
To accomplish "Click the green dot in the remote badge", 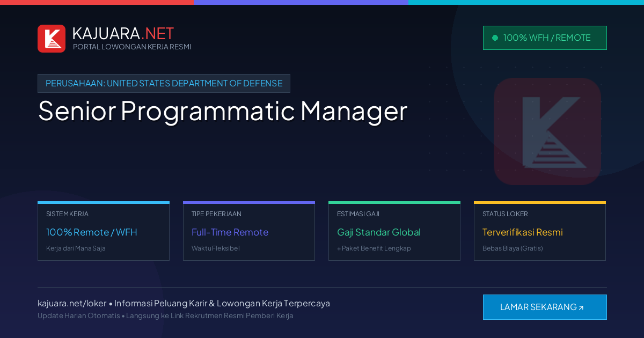I will click(x=495, y=38).
